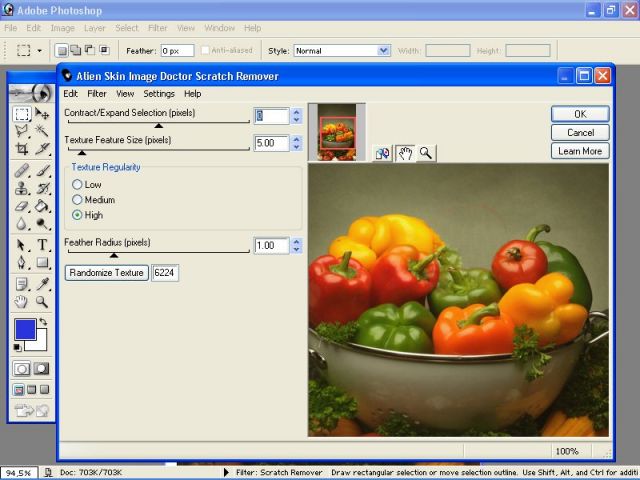Click the Learn More button
Image resolution: width=640 pixels, height=480 pixels.
coord(579,151)
